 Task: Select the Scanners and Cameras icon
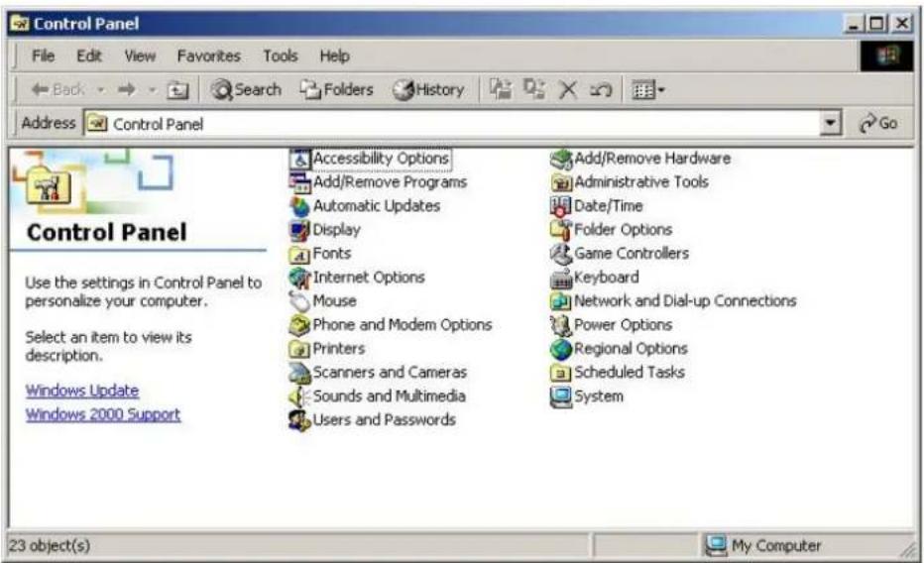(x=300, y=373)
